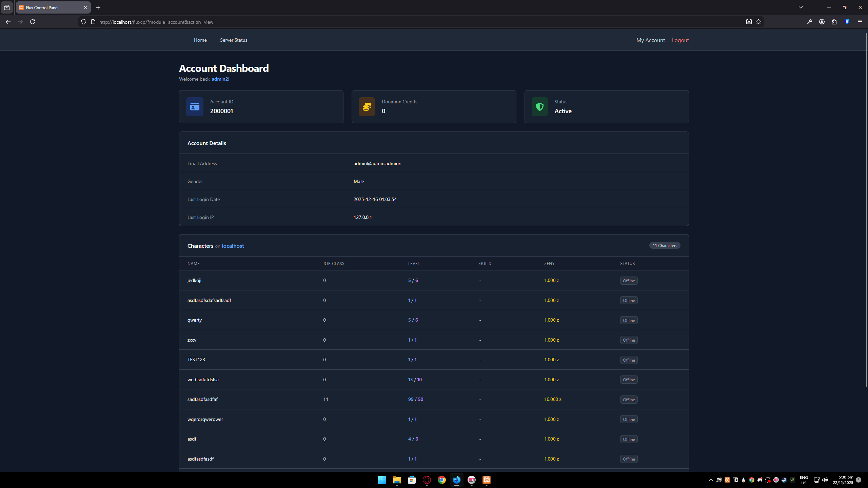Click the browser back arrow
Viewport: 868px width, 488px height.
[8, 22]
